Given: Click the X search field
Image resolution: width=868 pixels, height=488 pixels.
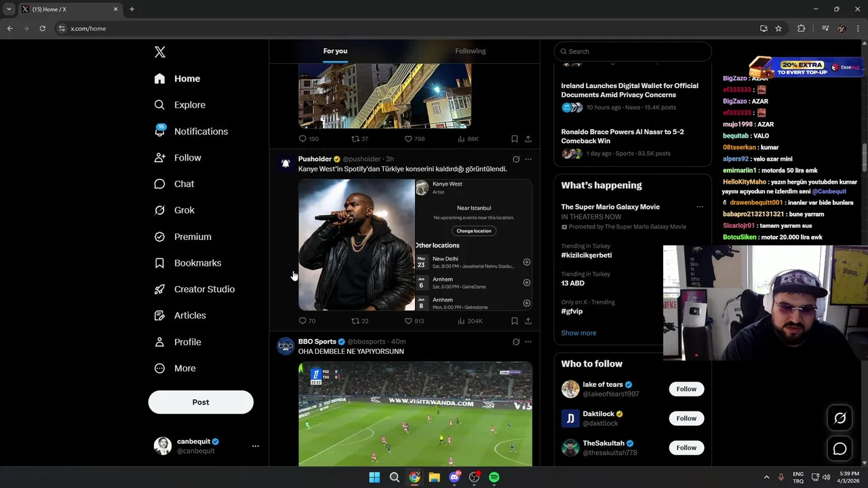Looking at the screenshot, I should [633, 52].
